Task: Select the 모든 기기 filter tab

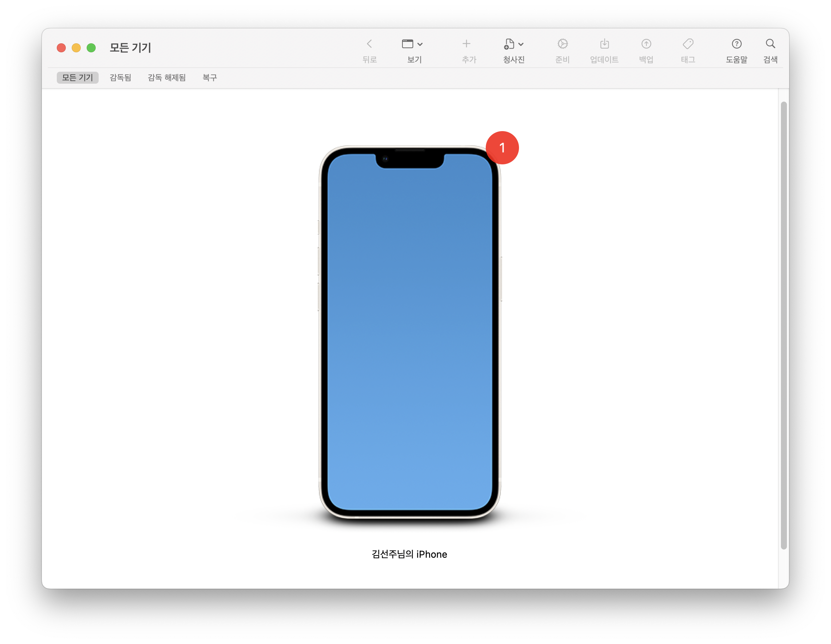Action: coord(78,78)
